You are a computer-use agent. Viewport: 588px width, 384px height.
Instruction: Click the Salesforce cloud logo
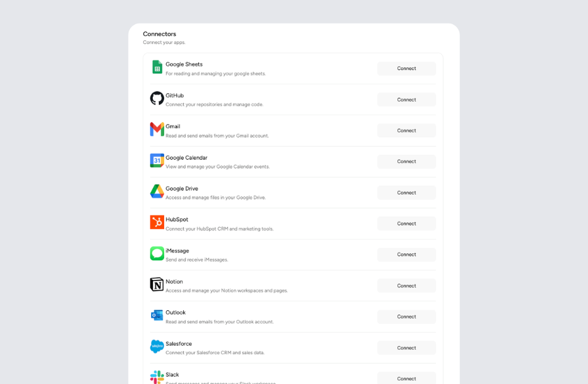[157, 347]
